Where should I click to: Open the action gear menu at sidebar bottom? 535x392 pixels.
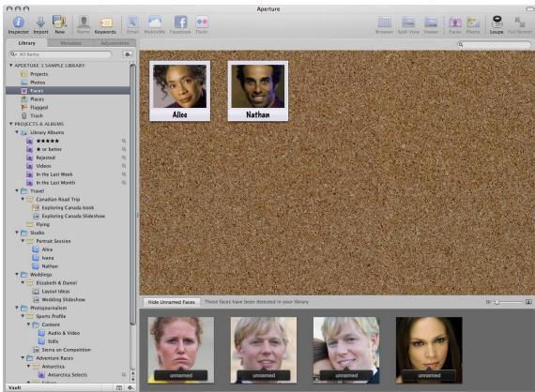tap(130, 387)
